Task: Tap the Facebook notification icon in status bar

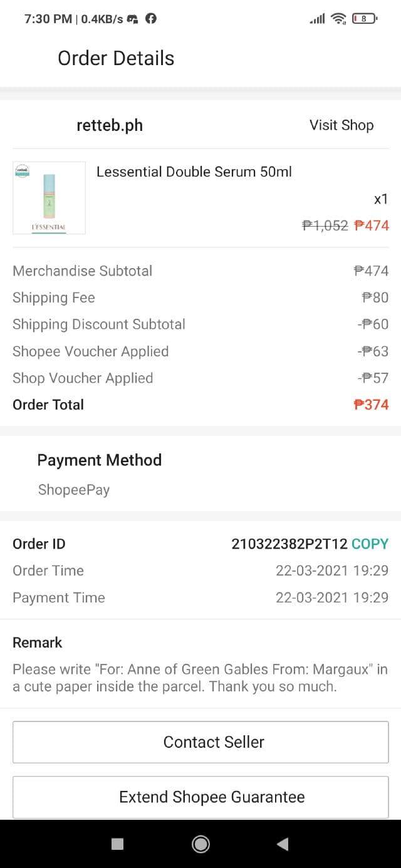Action: pos(150,19)
